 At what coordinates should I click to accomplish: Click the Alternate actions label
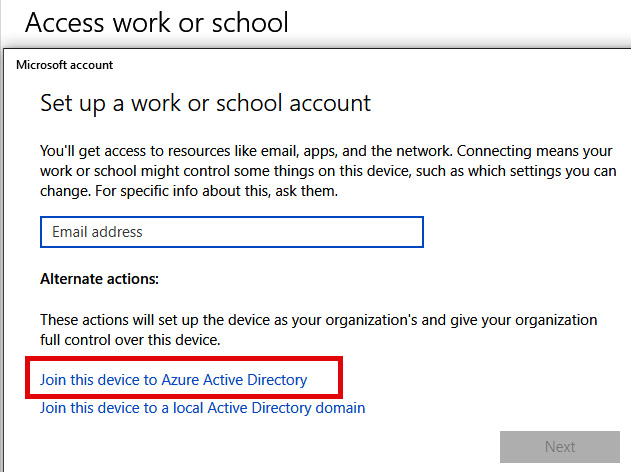pyautogui.click(x=99, y=279)
